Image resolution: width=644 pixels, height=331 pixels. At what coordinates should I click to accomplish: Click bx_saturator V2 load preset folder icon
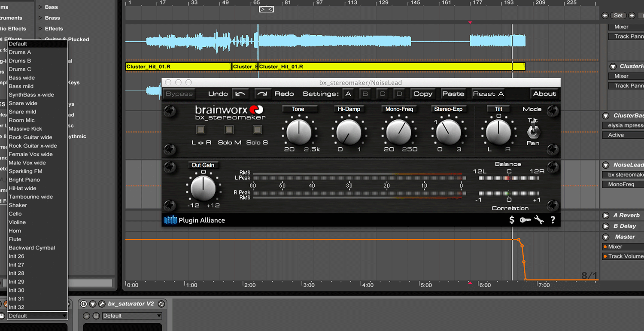click(x=86, y=316)
